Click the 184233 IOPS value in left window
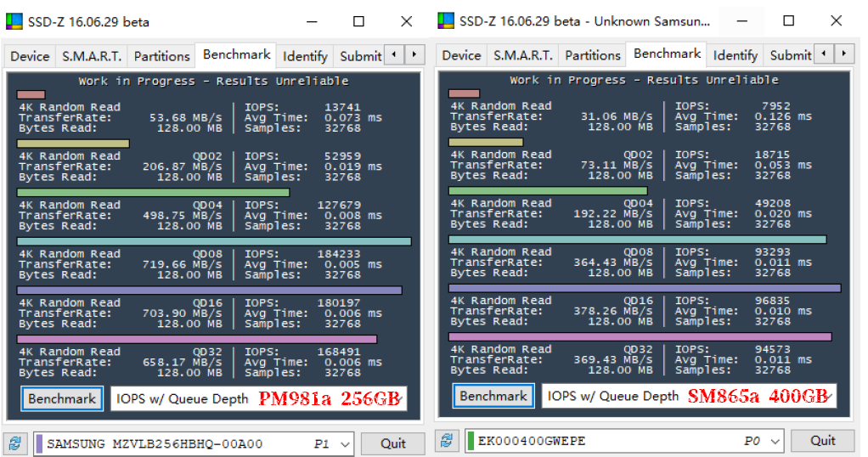868x457 pixels. pos(339,254)
